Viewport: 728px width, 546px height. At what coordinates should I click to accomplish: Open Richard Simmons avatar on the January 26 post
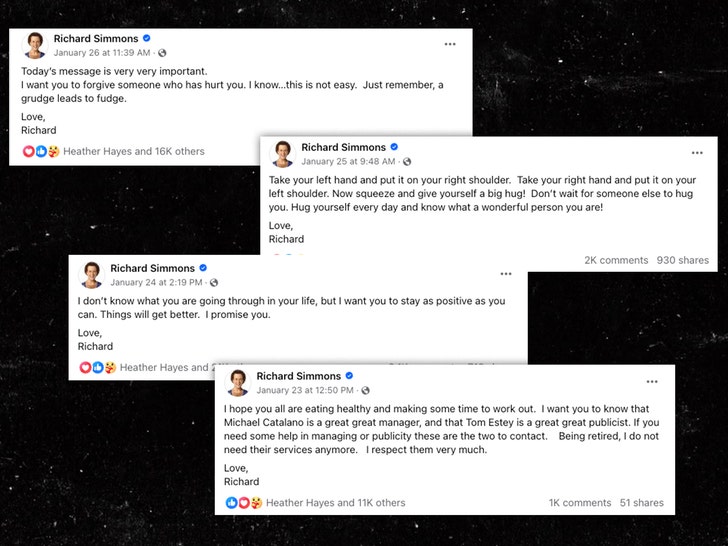36,45
